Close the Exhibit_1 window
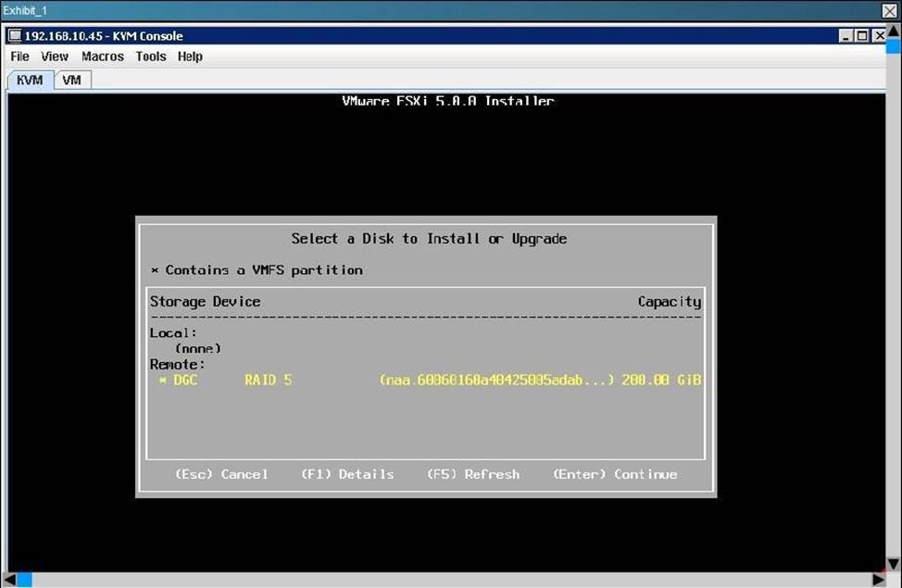Image resolution: width=902 pixels, height=588 pixels. (890, 10)
